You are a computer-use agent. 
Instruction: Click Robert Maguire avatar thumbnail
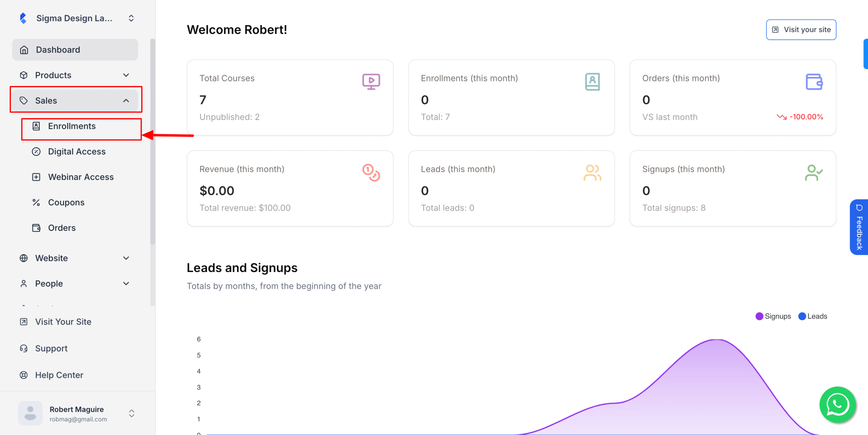pyautogui.click(x=30, y=413)
